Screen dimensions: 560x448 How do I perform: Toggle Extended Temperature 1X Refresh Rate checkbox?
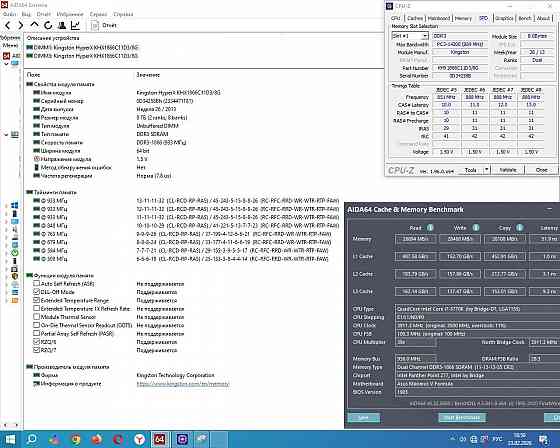pyautogui.click(x=36, y=308)
